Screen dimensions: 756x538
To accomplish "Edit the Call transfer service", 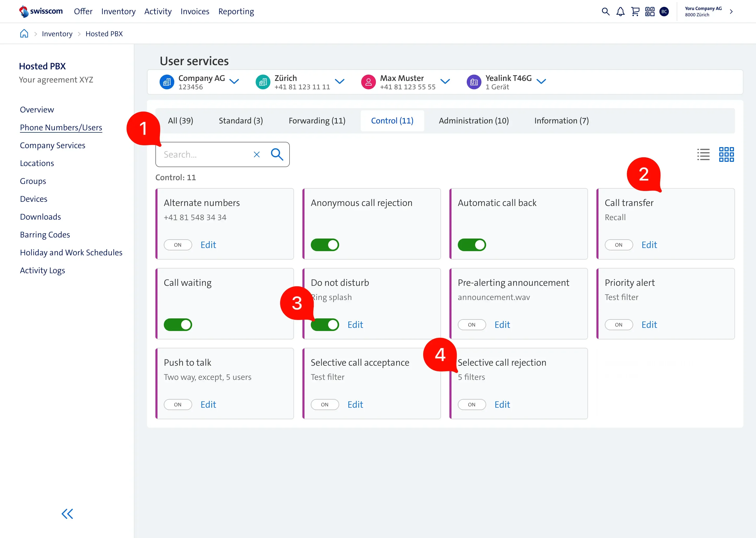I will coord(649,245).
